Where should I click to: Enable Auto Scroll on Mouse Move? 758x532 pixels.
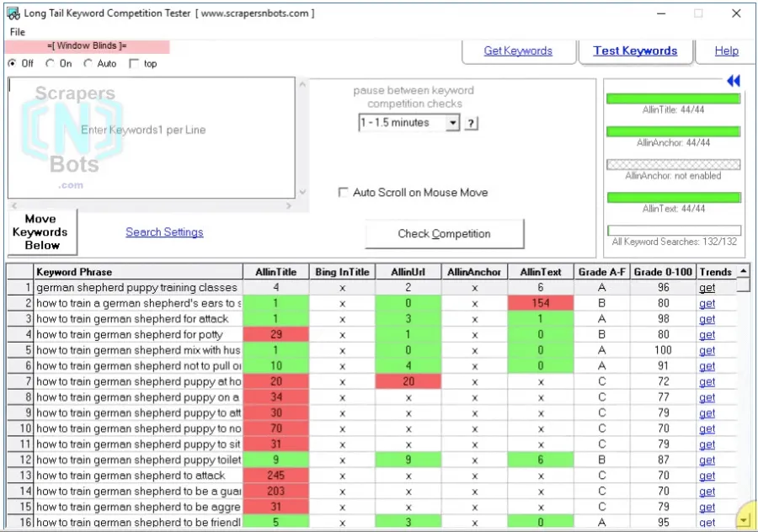343,192
